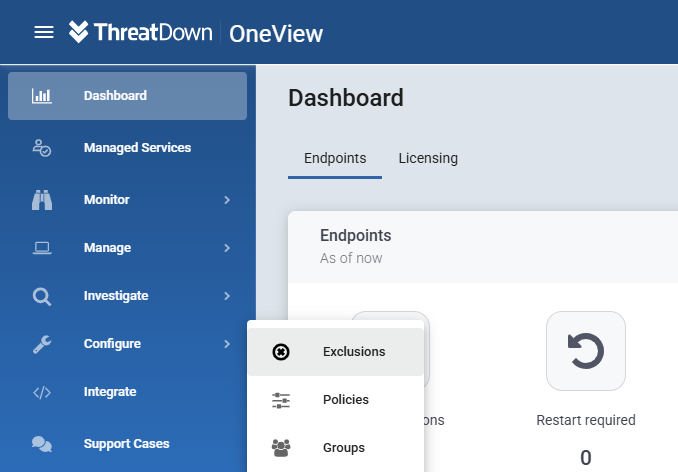Click the OneView title text
The image size is (678, 472).
[x=276, y=34]
